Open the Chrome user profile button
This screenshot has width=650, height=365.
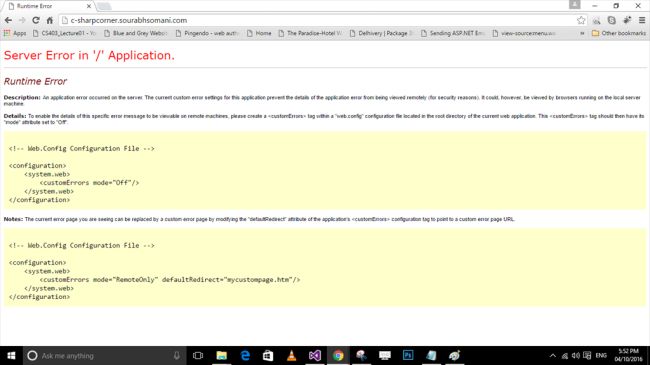pos(575,5)
